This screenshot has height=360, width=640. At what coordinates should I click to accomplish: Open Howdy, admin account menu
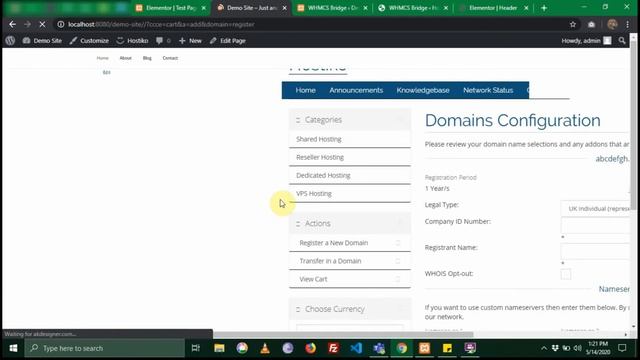click(586, 40)
